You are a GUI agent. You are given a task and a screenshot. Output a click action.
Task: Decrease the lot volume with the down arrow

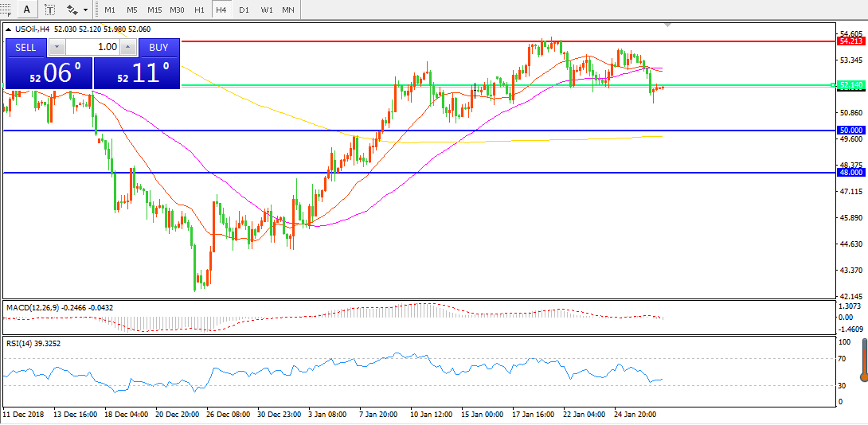click(56, 48)
